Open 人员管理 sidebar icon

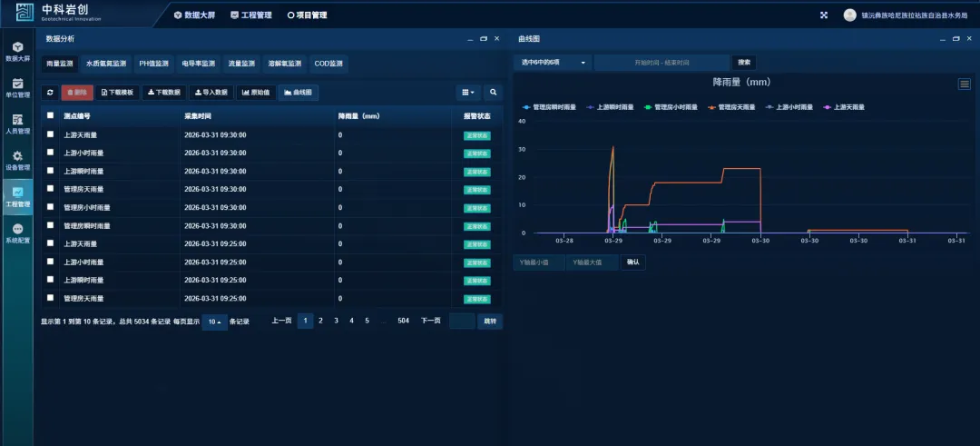[17, 124]
